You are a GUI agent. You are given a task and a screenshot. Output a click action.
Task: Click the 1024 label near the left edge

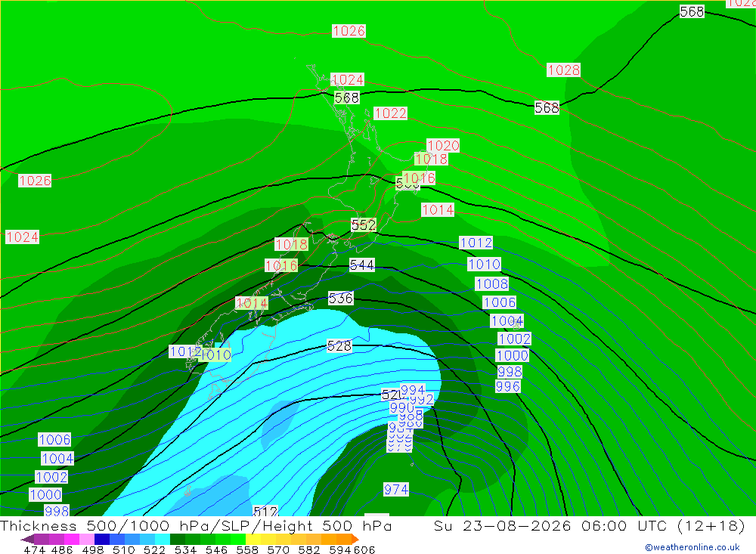[22, 237]
